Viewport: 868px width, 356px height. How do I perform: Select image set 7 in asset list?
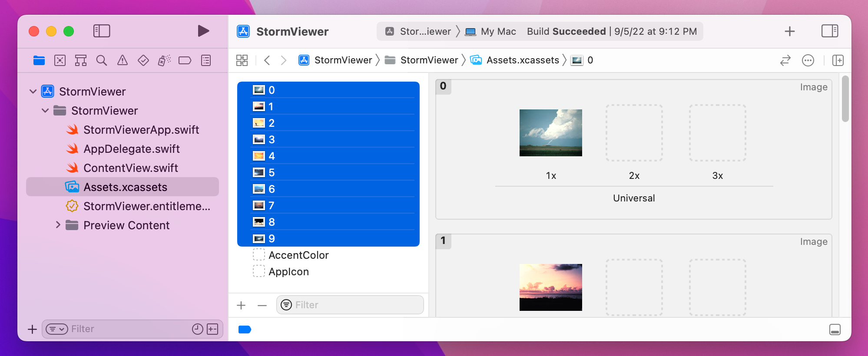pyautogui.click(x=328, y=205)
